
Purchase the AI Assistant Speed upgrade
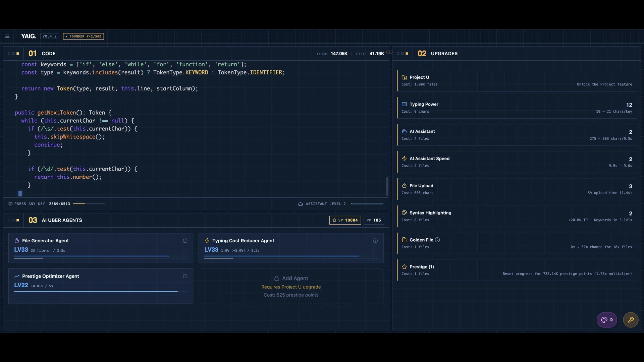(517, 162)
